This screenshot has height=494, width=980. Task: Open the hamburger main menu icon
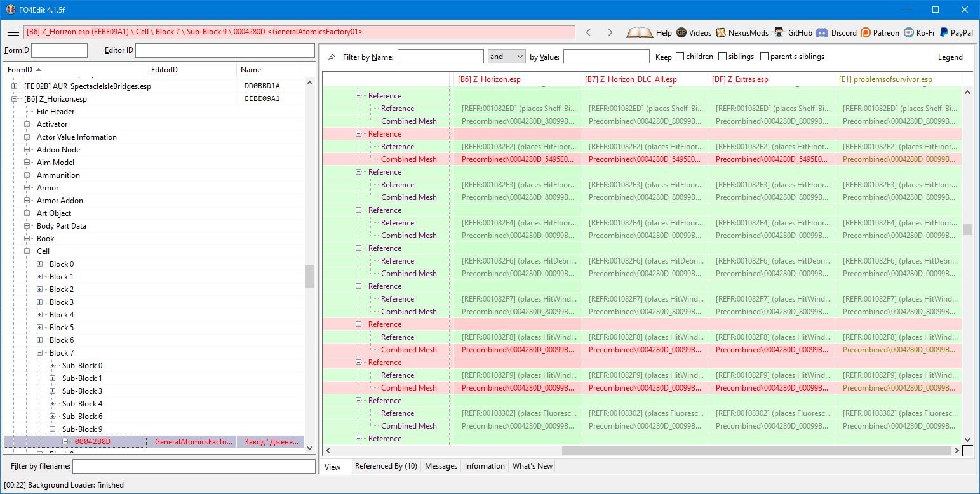pyautogui.click(x=13, y=32)
